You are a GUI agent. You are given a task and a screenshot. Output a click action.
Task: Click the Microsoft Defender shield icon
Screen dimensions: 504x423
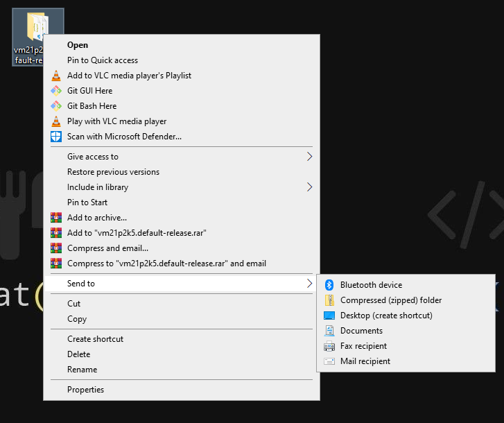coord(56,137)
